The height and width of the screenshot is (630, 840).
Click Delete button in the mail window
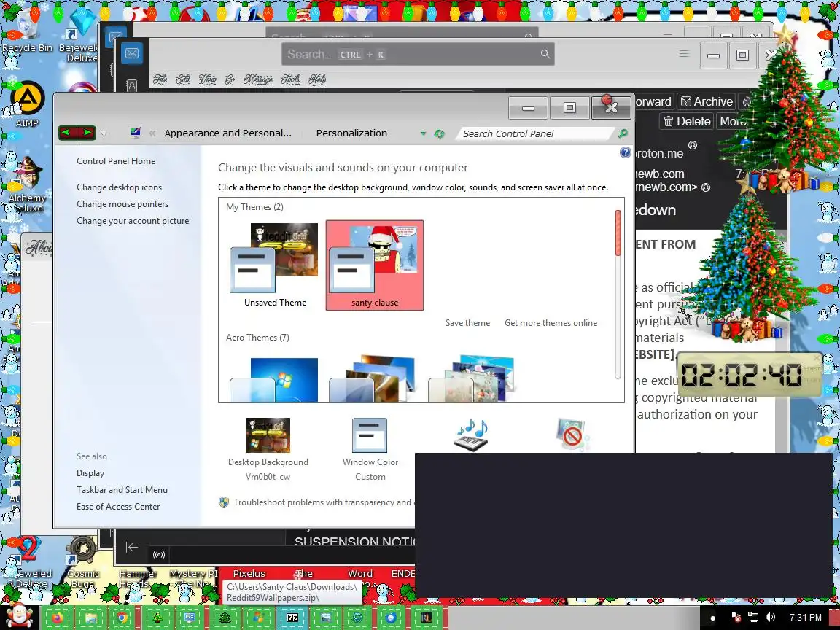tap(688, 121)
